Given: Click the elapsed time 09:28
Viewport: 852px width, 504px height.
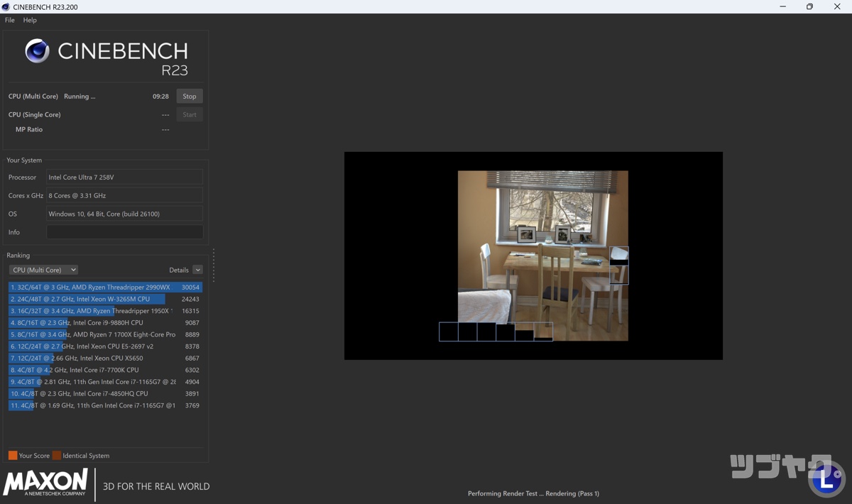Looking at the screenshot, I should pos(160,97).
